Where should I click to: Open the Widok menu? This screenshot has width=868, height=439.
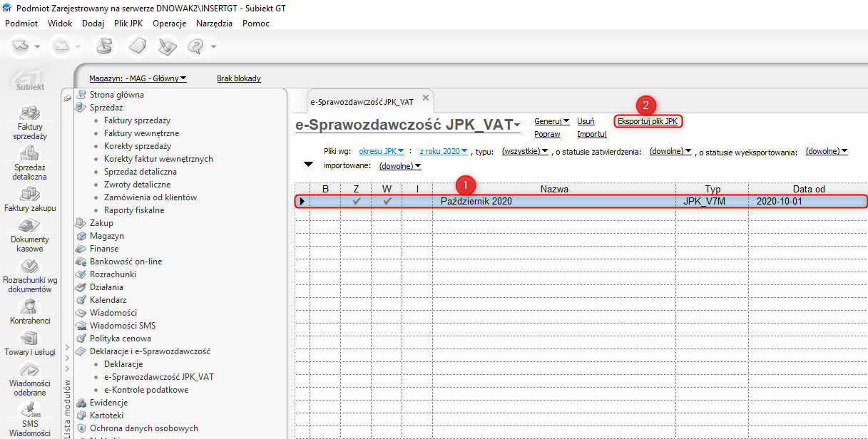pos(60,23)
